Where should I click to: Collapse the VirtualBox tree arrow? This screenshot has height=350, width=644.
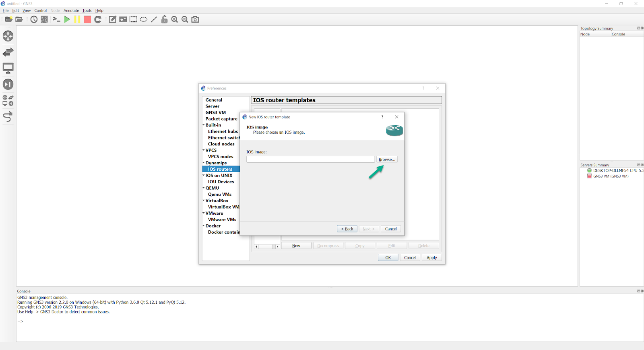(x=204, y=201)
